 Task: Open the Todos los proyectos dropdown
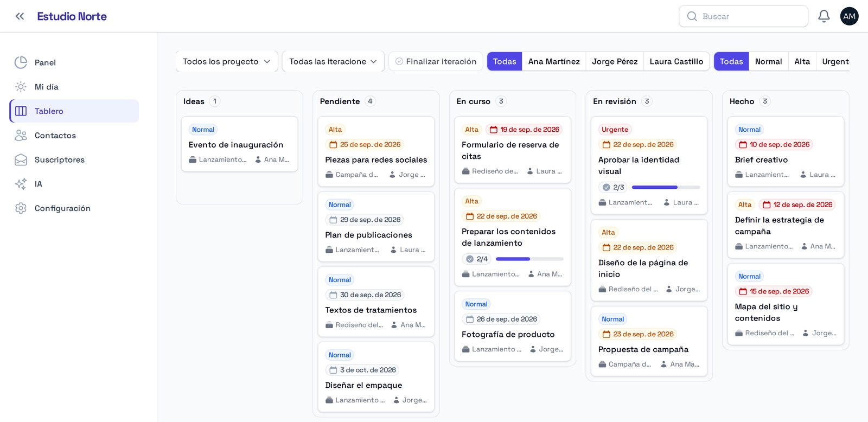coord(227,61)
